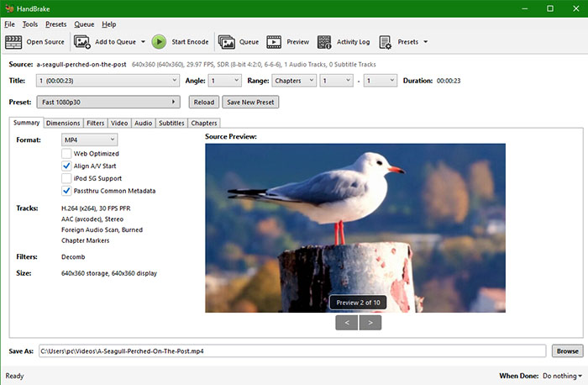
Task: Open the When Done Do nothing dropdown
Action: [x=562, y=376]
